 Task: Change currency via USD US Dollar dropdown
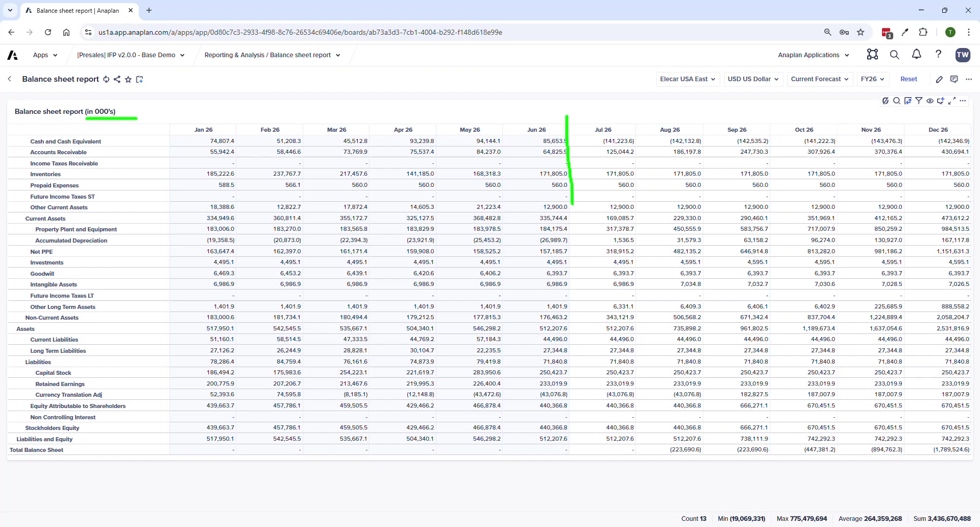pos(753,79)
